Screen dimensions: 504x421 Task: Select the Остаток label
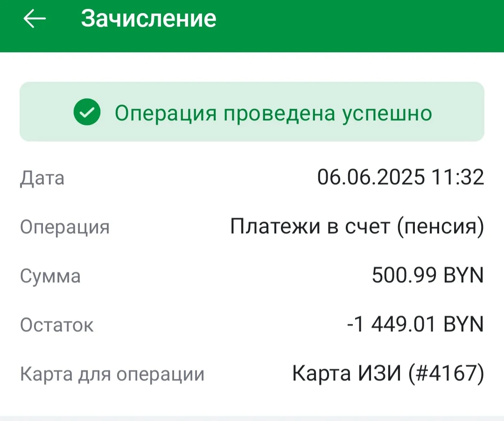tap(57, 325)
